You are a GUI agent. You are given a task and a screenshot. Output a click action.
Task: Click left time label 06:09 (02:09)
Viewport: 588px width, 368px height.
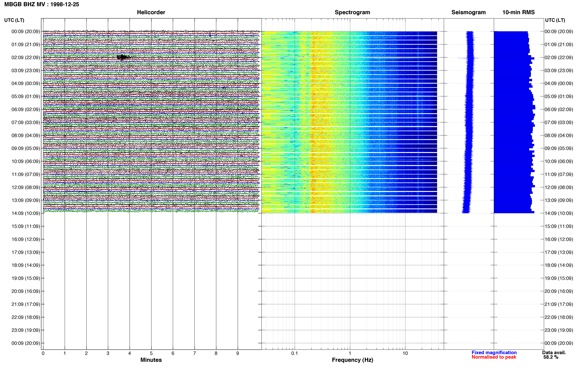[26, 109]
